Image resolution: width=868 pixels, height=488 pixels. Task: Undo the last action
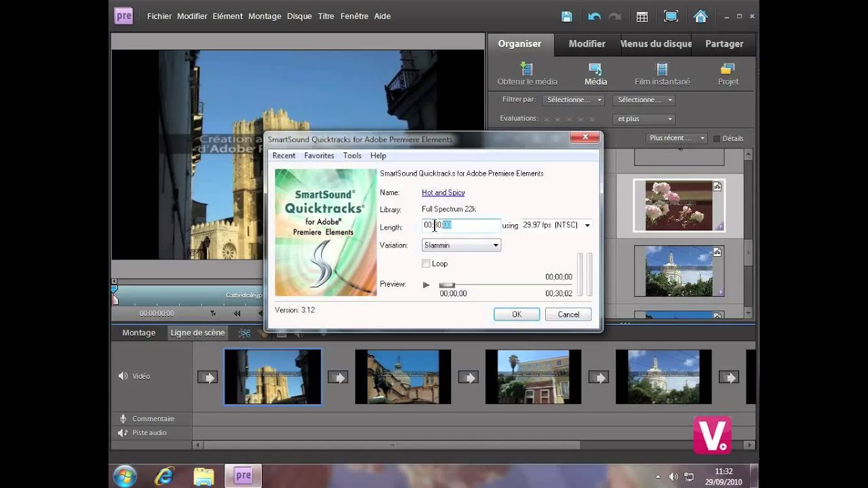point(594,17)
